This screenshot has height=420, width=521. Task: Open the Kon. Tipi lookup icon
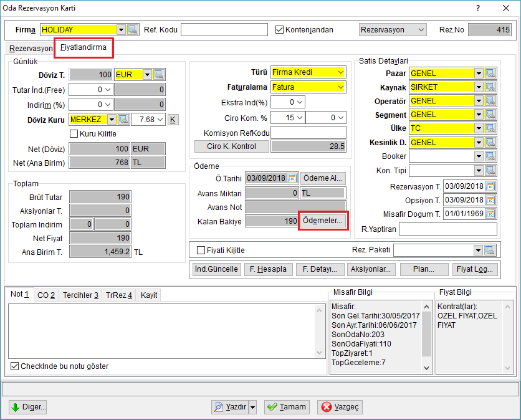tap(490, 171)
